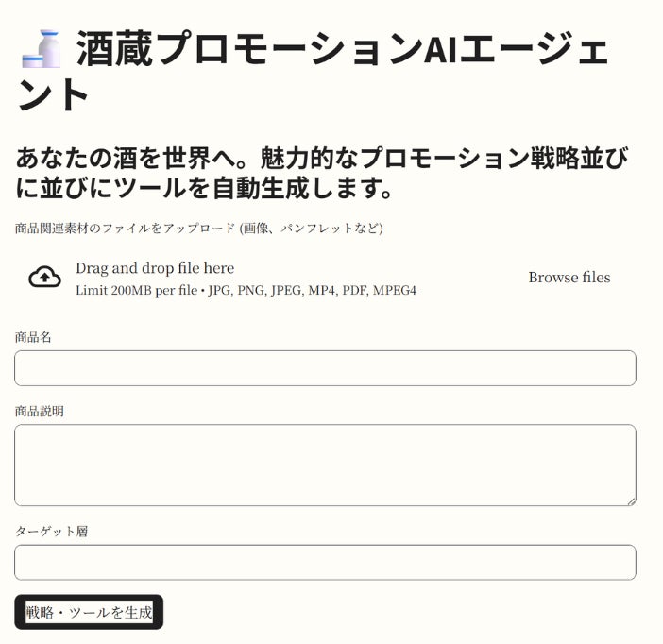Focus the 商品説明 text area
The width and height of the screenshot is (663, 644).
coord(325,466)
